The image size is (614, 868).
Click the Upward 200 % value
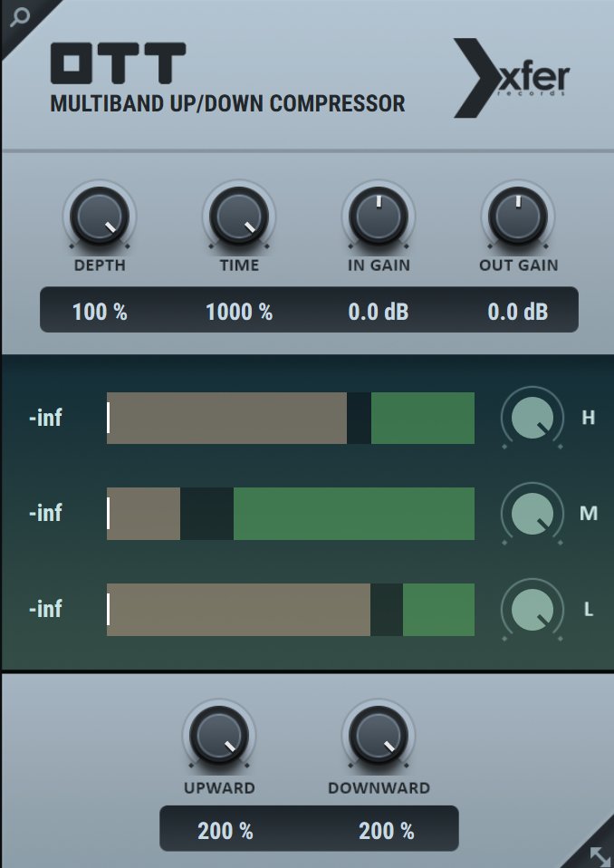pyautogui.click(x=225, y=830)
